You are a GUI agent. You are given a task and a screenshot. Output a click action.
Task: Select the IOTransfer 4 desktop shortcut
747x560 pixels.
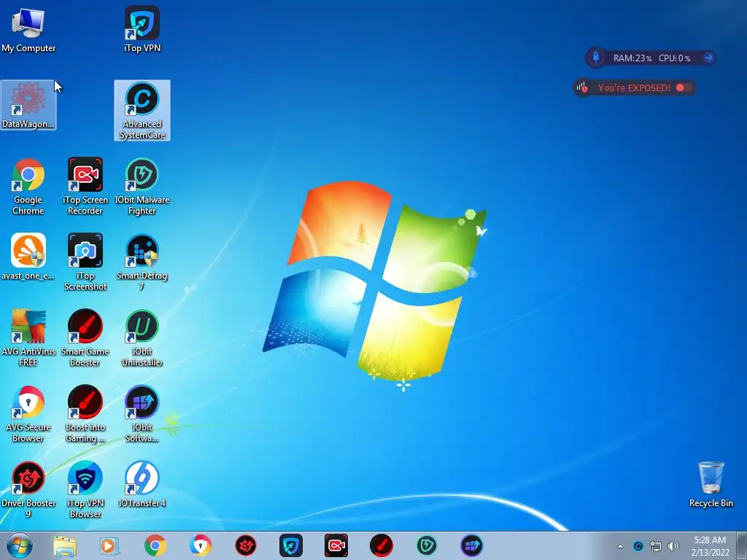(x=142, y=485)
